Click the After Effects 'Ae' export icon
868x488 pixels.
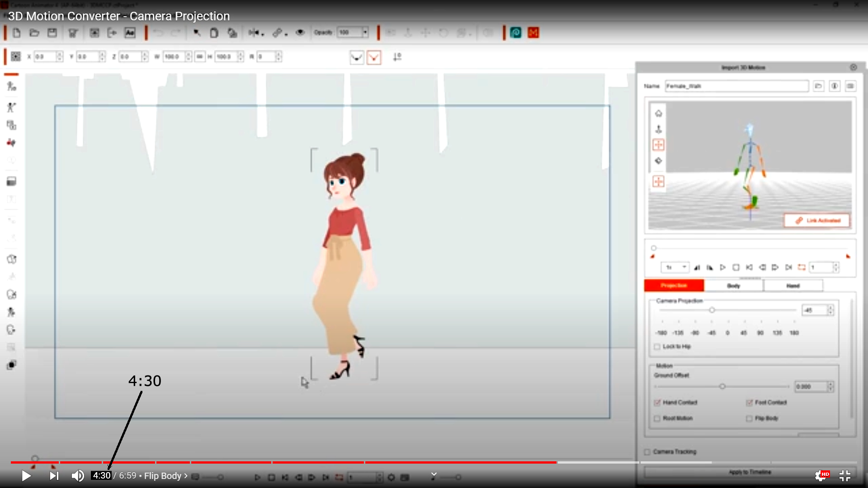click(x=130, y=33)
